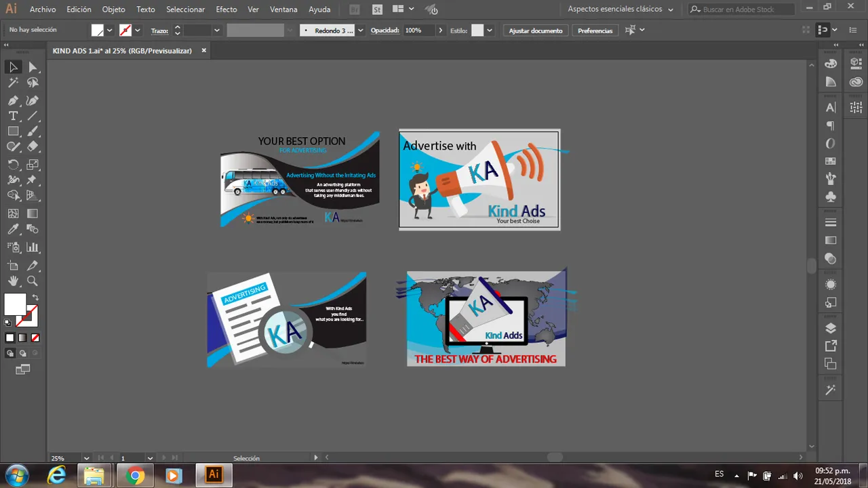Select the Artboard tool
868x488 pixels.
point(13,265)
